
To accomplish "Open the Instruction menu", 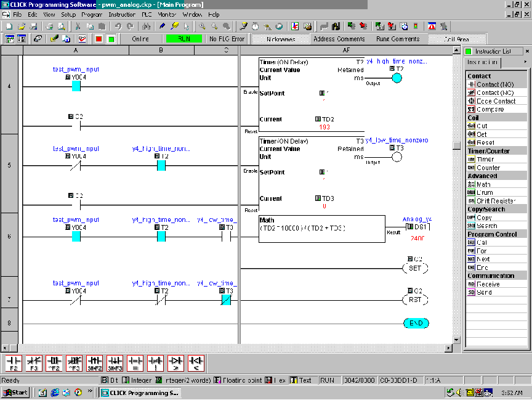I will pyautogui.click(x=122, y=15).
